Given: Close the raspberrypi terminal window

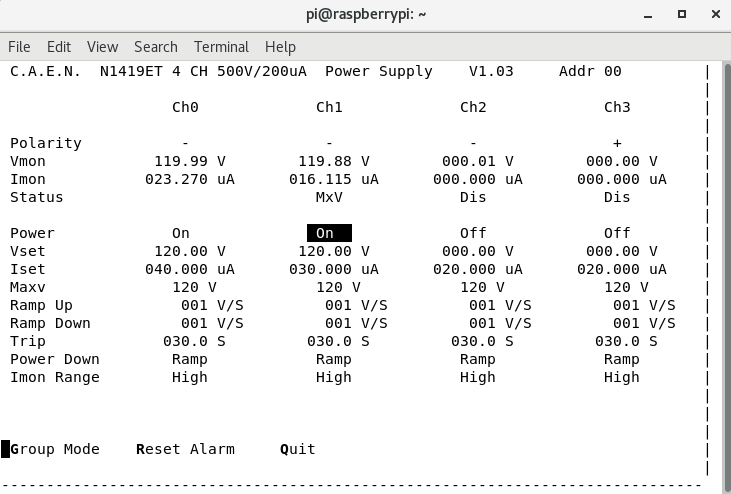Looking at the screenshot, I should [x=711, y=14].
